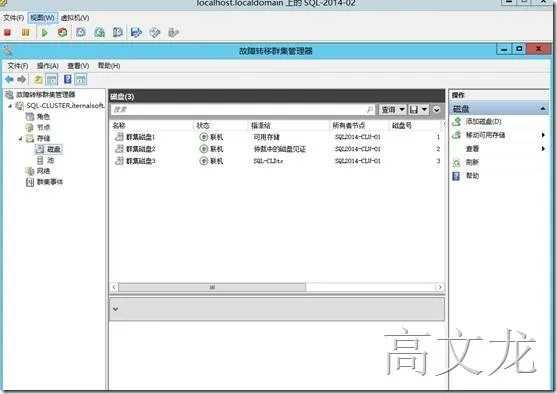
Task: Click the take snapshot clock icon
Action: click(x=81, y=32)
